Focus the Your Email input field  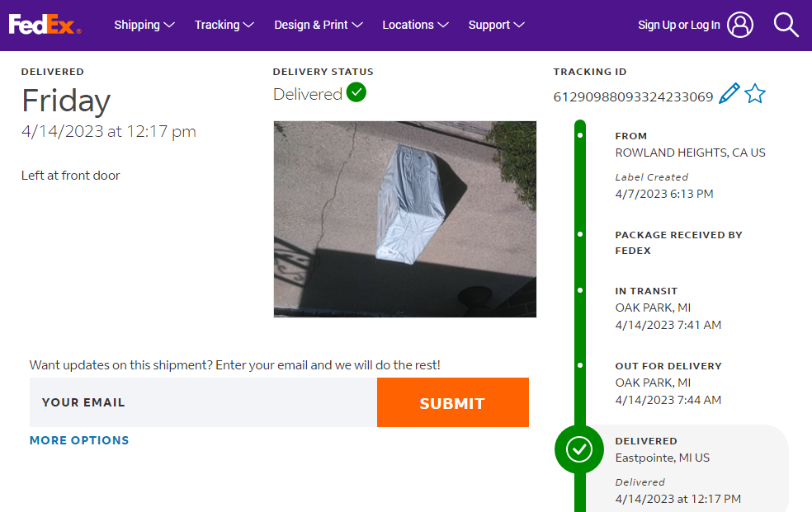pos(203,402)
